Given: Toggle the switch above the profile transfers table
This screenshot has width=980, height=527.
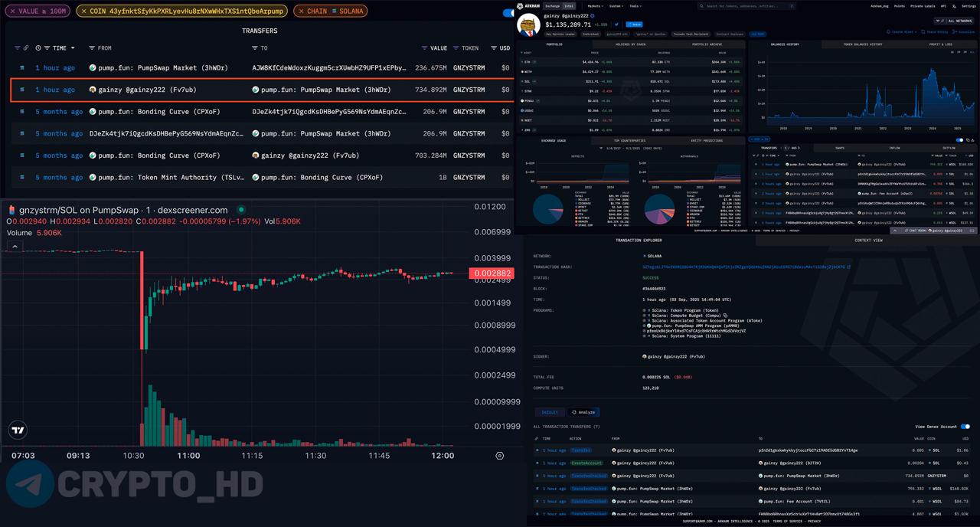Looking at the screenshot, I should click(x=960, y=140).
